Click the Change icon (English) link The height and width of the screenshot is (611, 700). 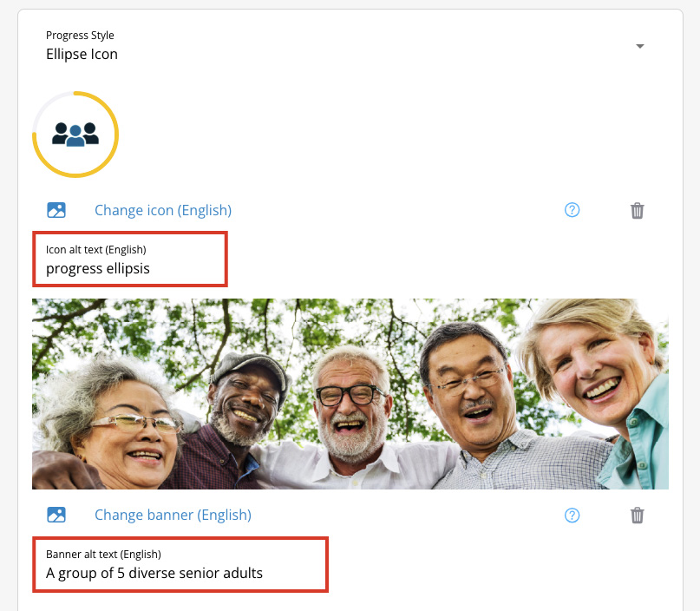click(x=163, y=210)
